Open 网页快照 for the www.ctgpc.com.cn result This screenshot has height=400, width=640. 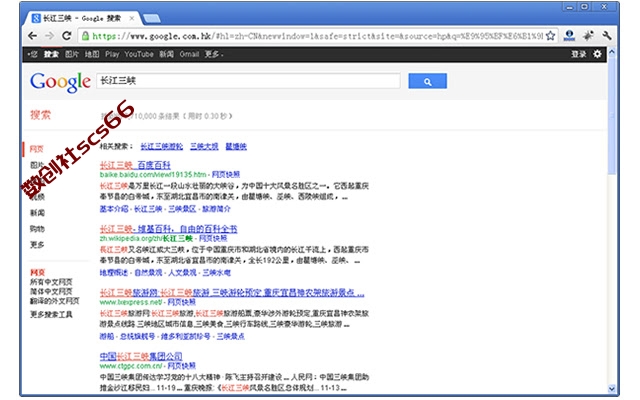pos(182,366)
